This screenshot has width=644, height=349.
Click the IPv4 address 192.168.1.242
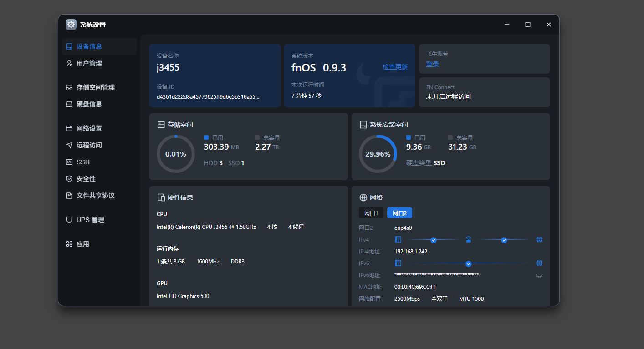[x=411, y=252]
